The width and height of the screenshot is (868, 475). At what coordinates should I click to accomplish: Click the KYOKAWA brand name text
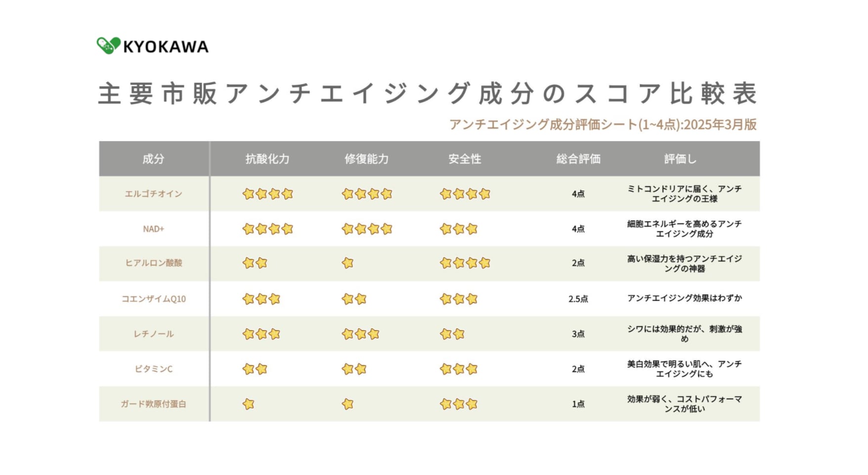(166, 47)
